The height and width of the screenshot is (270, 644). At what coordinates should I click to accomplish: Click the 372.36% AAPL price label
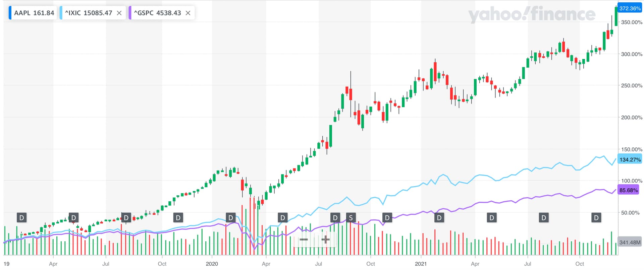tap(630, 8)
